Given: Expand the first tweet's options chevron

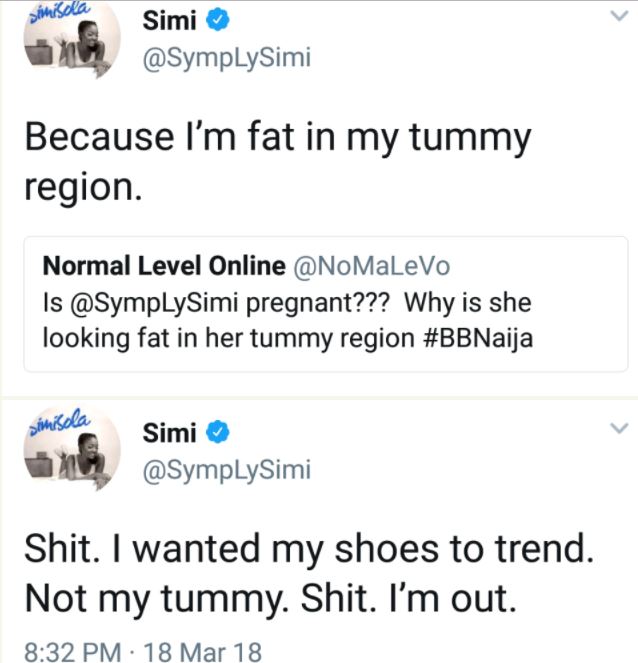Looking at the screenshot, I should coord(619,20).
